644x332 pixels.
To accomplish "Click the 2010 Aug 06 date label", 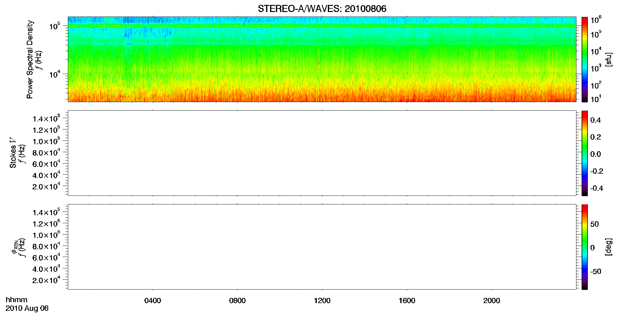I will point(27,308).
